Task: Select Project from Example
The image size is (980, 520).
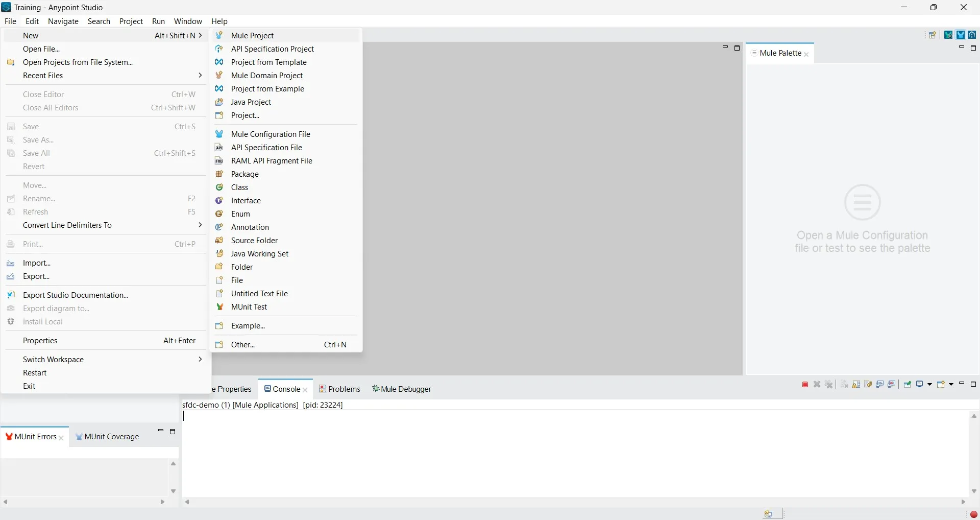Action: tap(286, 89)
